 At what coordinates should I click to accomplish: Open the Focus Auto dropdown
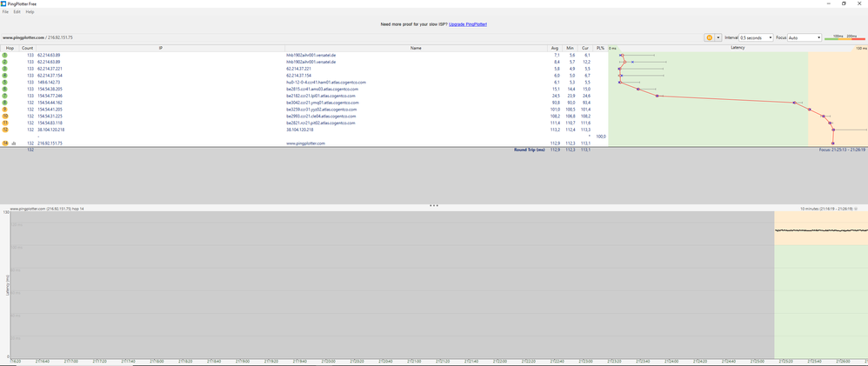[x=805, y=37]
